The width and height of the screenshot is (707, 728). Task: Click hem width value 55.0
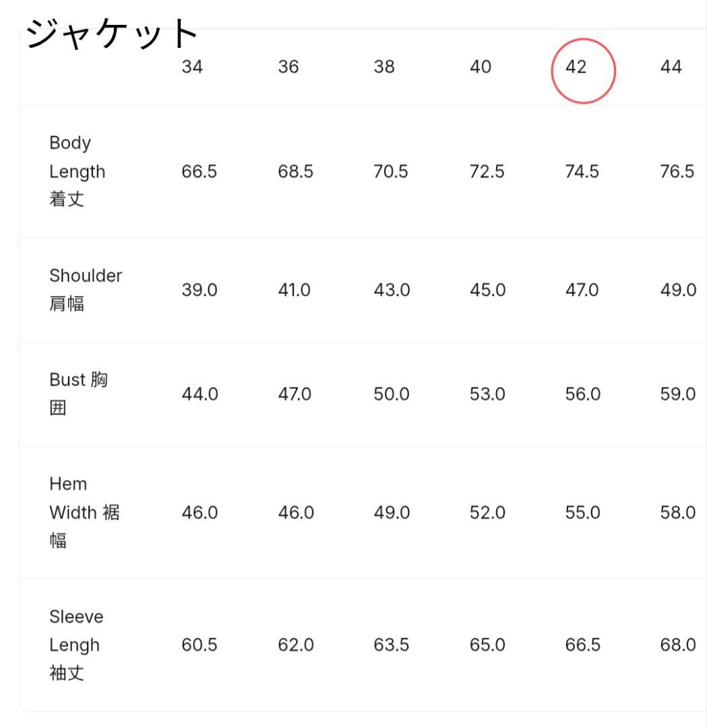pyautogui.click(x=583, y=513)
